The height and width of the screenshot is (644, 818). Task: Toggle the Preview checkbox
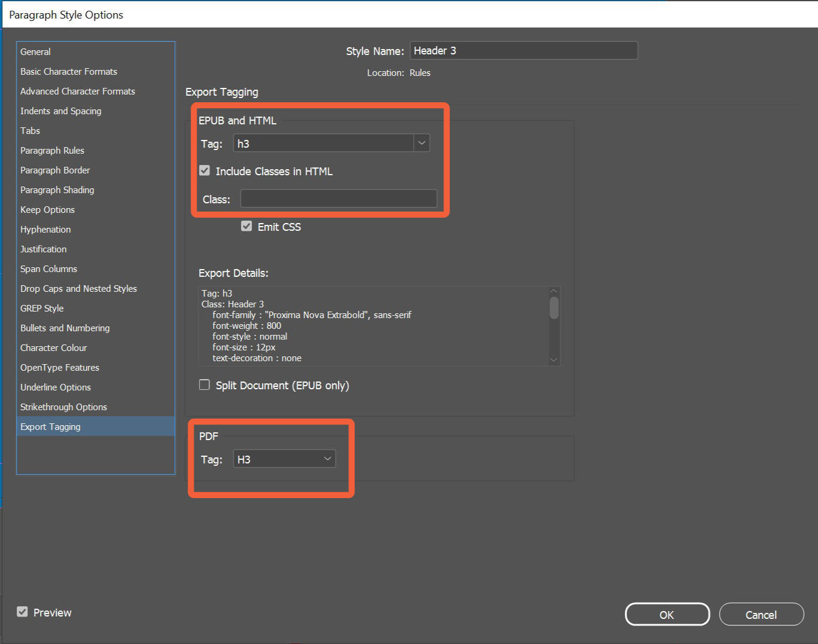point(22,612)
